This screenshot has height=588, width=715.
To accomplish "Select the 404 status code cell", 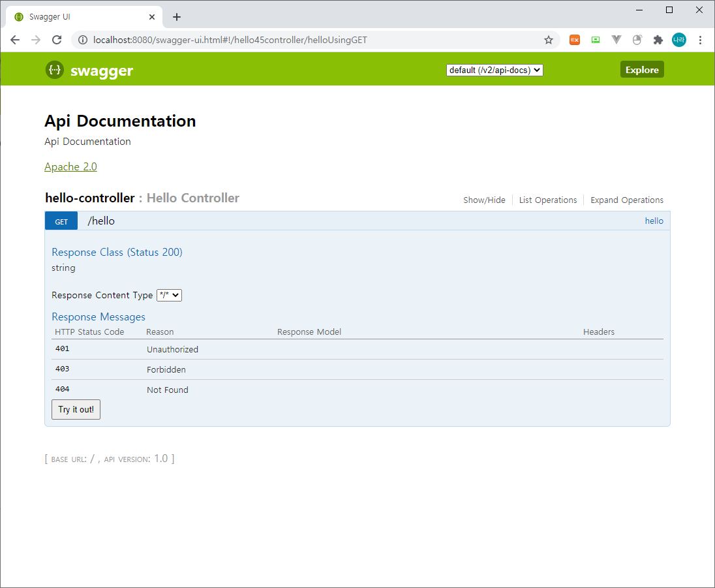I will point(62,389).
